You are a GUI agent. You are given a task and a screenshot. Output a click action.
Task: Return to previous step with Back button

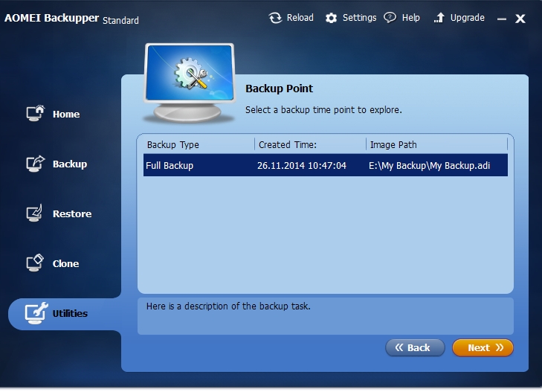click(x=415, y=347)
